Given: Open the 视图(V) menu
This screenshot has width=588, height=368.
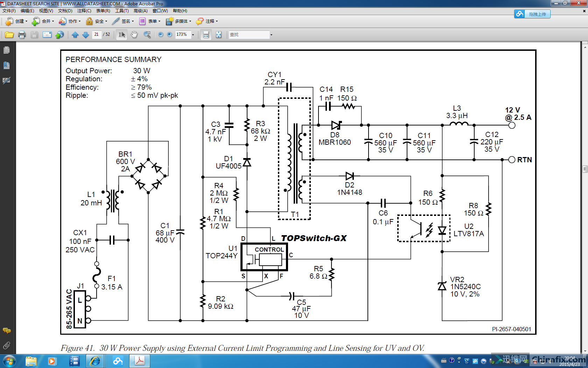Looking at the screenshot, I should point(46,11).
